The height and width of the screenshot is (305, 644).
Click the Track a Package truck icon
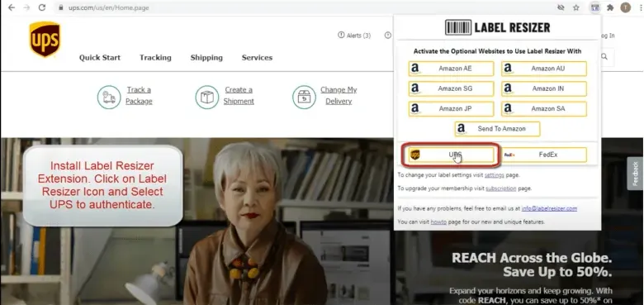click(x=109, y=97)
